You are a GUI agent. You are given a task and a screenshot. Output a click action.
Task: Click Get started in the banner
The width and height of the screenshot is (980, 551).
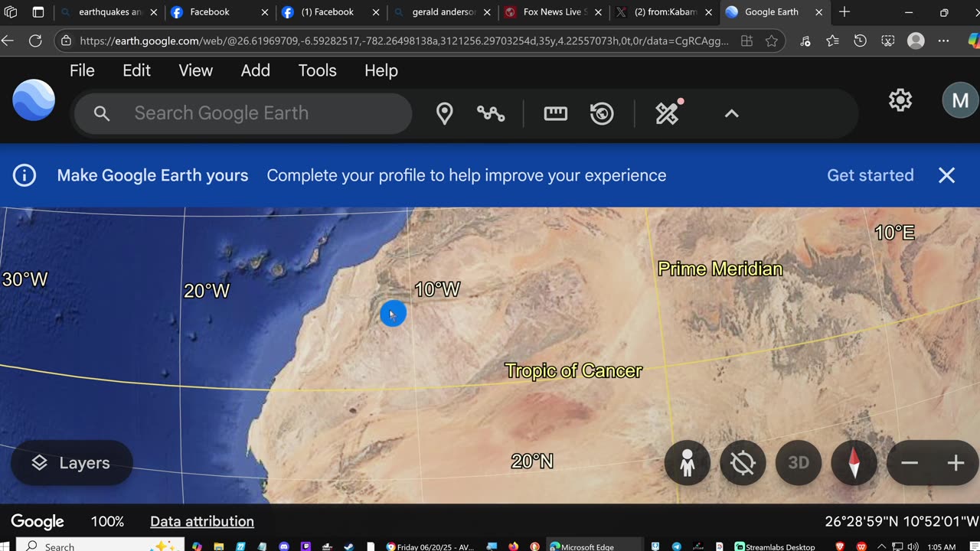click(x=871, y=175)
